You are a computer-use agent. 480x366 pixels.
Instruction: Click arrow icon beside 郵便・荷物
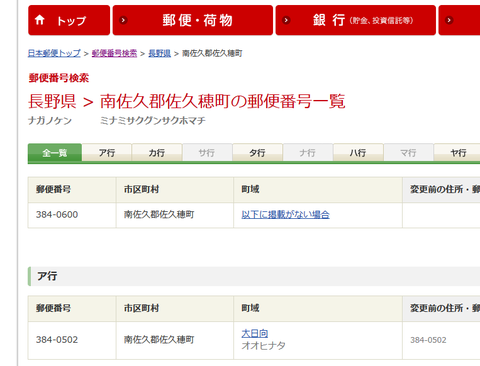(x=123, y=20)
